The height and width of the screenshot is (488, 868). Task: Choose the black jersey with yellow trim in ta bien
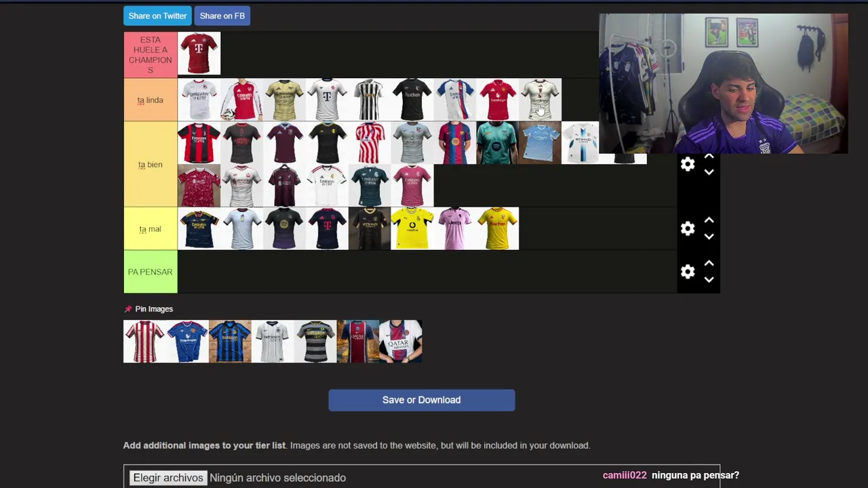(x=328, y=143)
